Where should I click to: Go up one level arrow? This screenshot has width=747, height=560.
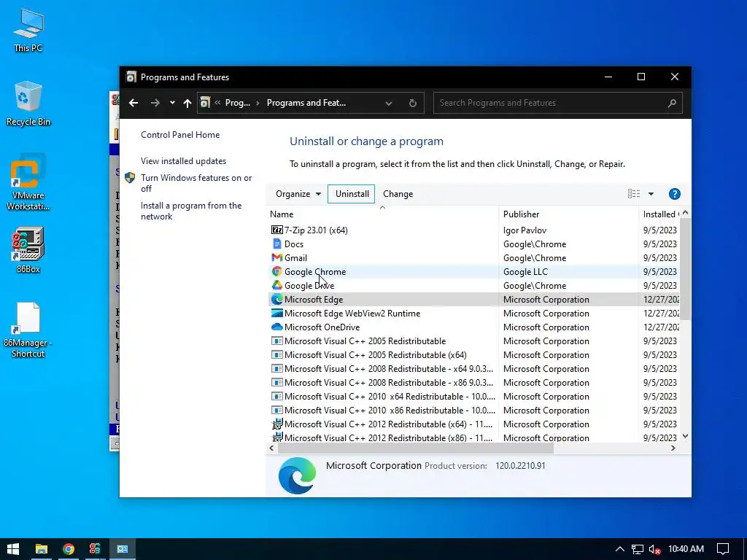(x=187, y=103)
